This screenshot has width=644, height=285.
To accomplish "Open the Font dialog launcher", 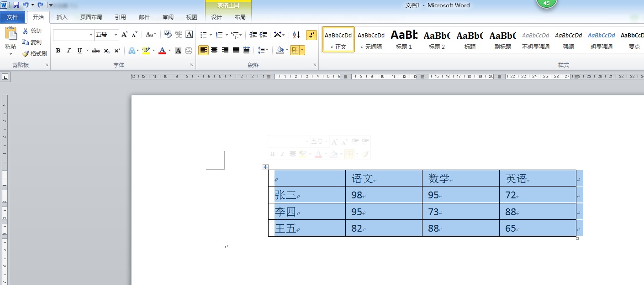I will (191, 65).
